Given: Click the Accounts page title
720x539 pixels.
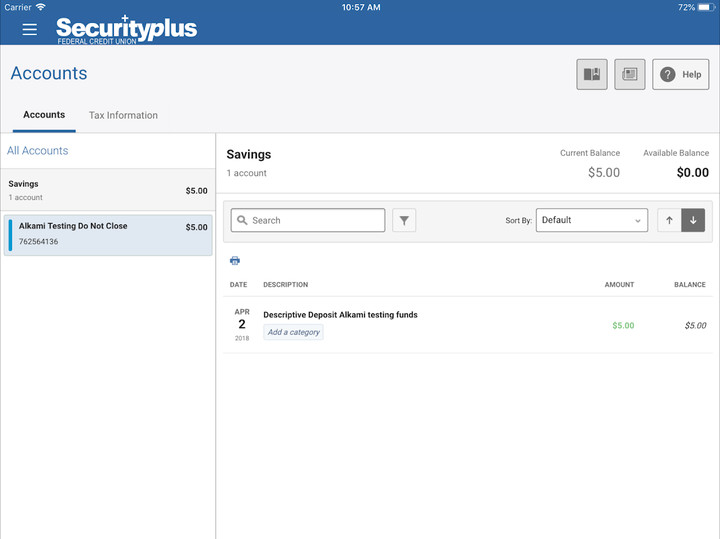Looking at the screenshot, I should point(49,73).
